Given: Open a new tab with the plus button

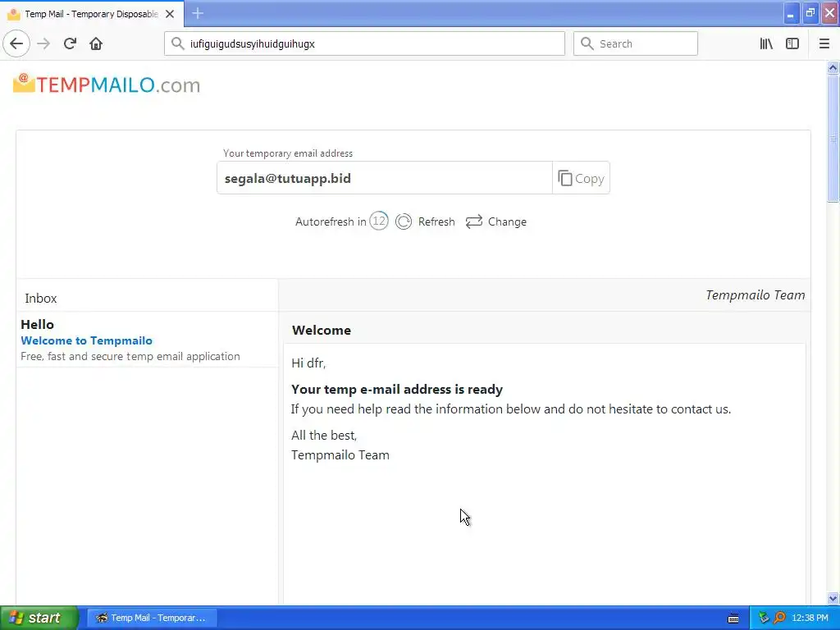Looking at the screenshot, I should [x=198, y=13].
